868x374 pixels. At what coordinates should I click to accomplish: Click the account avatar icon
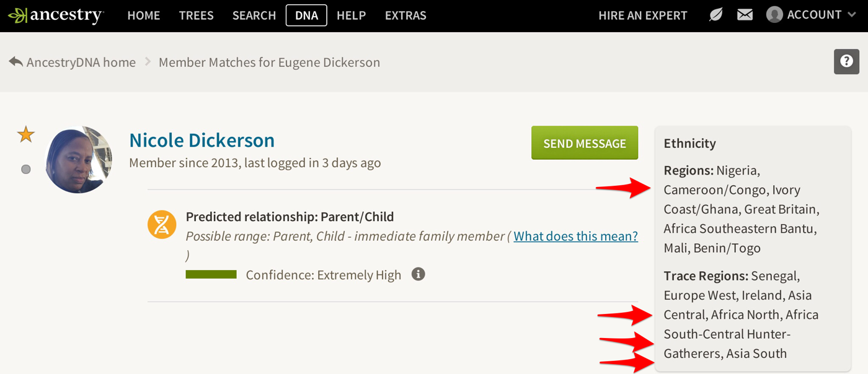pyautogui.click(x=774, y=15)
